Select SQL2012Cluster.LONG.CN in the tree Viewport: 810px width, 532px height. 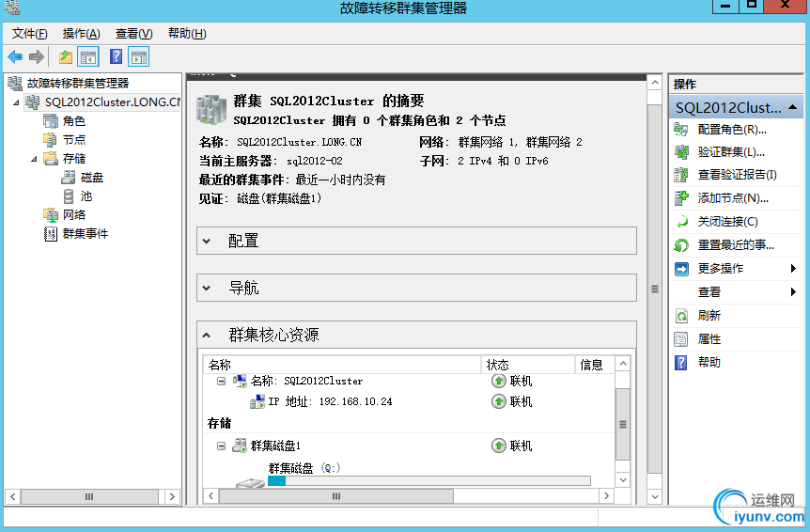click(x=113, y=102)
